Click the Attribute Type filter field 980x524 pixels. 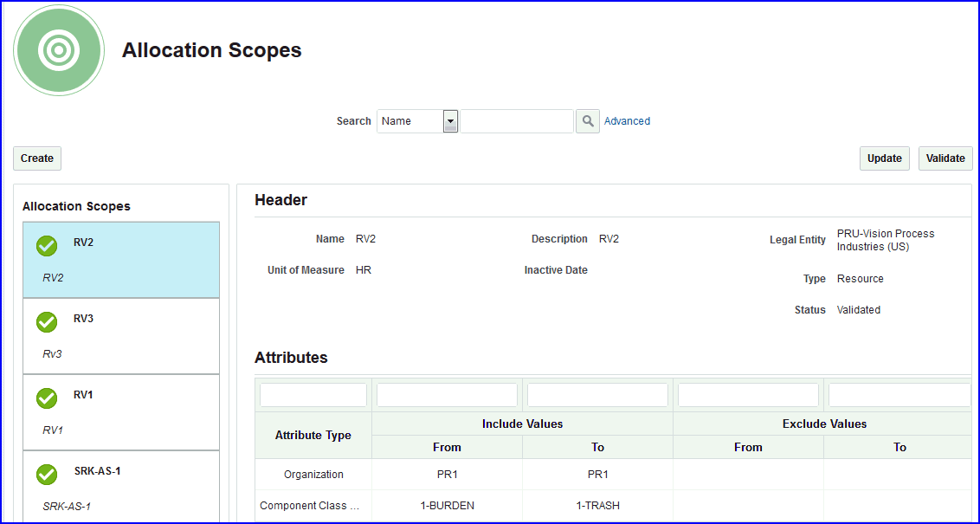click(x=313, y=395)
